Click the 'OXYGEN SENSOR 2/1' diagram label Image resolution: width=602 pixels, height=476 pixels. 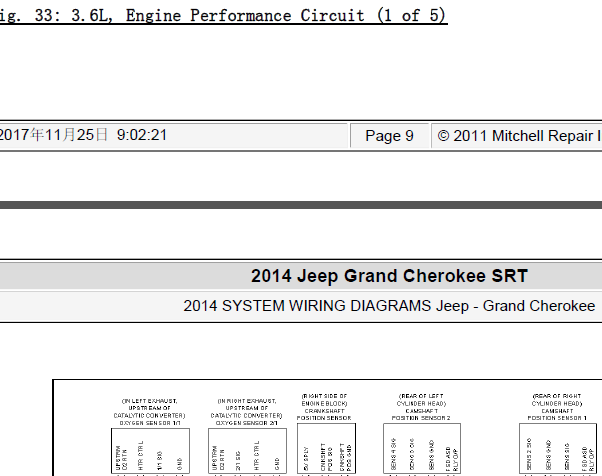[247, 423]
